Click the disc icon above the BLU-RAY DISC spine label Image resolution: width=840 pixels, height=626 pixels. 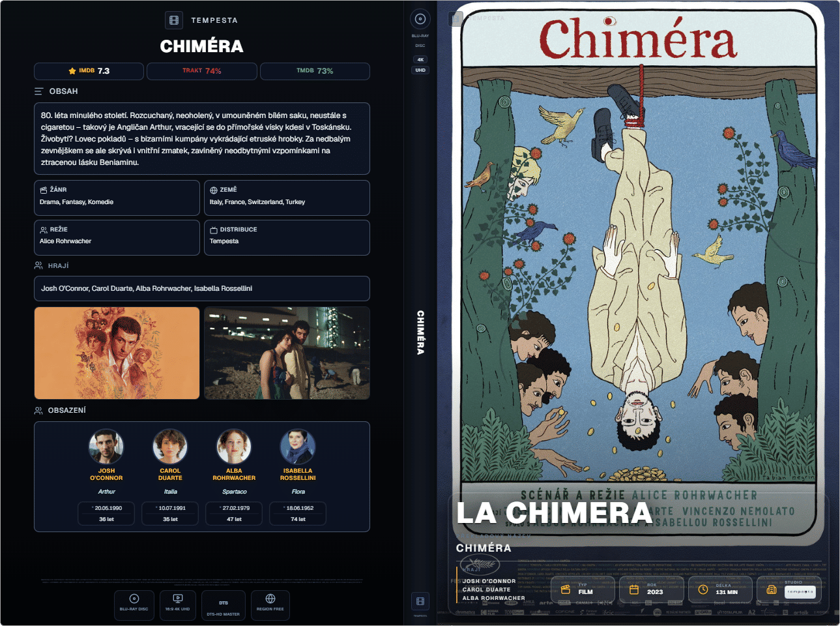(x=420, y=19)
